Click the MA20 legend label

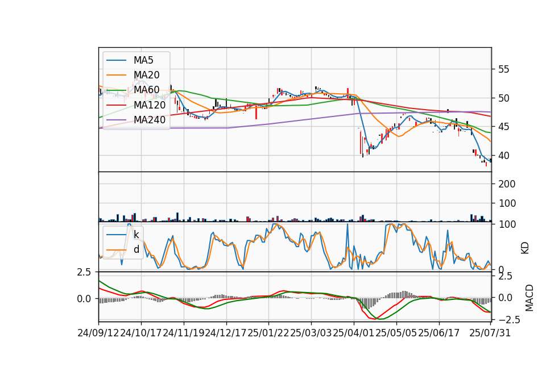[146, 75]
